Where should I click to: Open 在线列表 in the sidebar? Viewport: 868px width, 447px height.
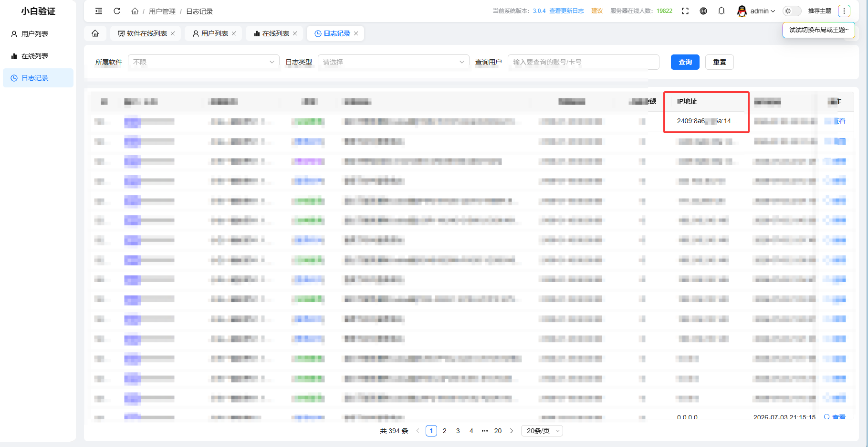point(38,56)
